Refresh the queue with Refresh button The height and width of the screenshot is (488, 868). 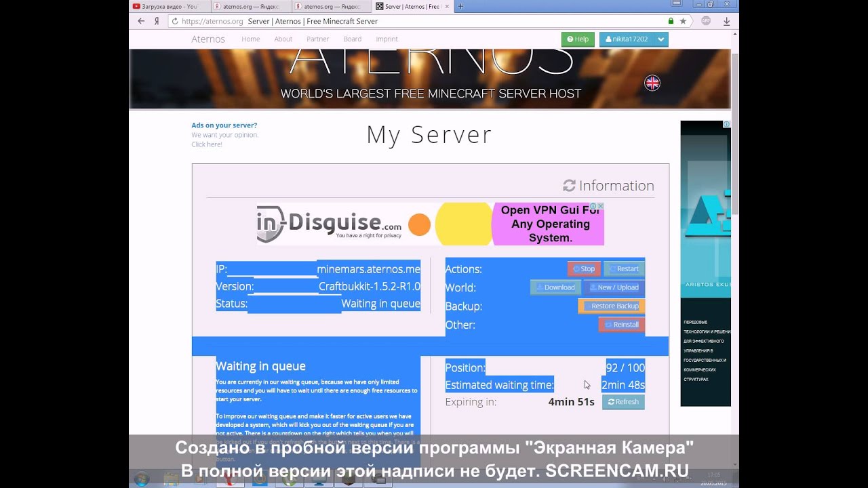click(x=623, y=402)
